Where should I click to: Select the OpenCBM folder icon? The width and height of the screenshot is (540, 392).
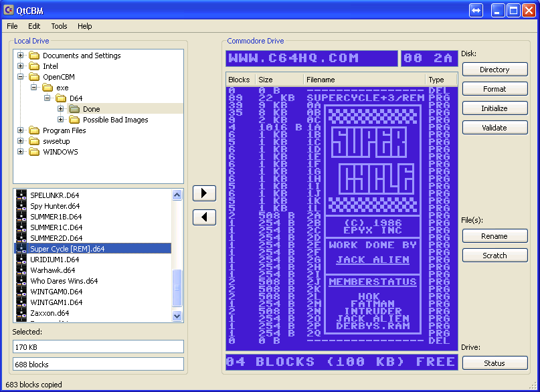click(x=34, y=77)
